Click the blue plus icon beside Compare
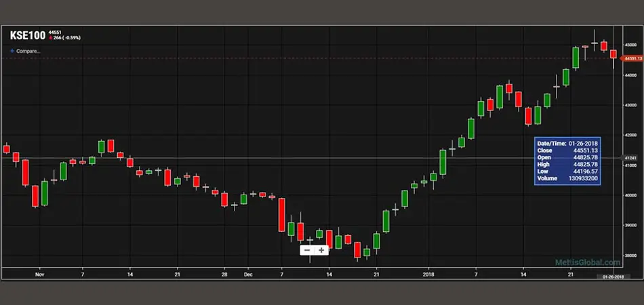The image size is (644, 305). click(12, 51)
